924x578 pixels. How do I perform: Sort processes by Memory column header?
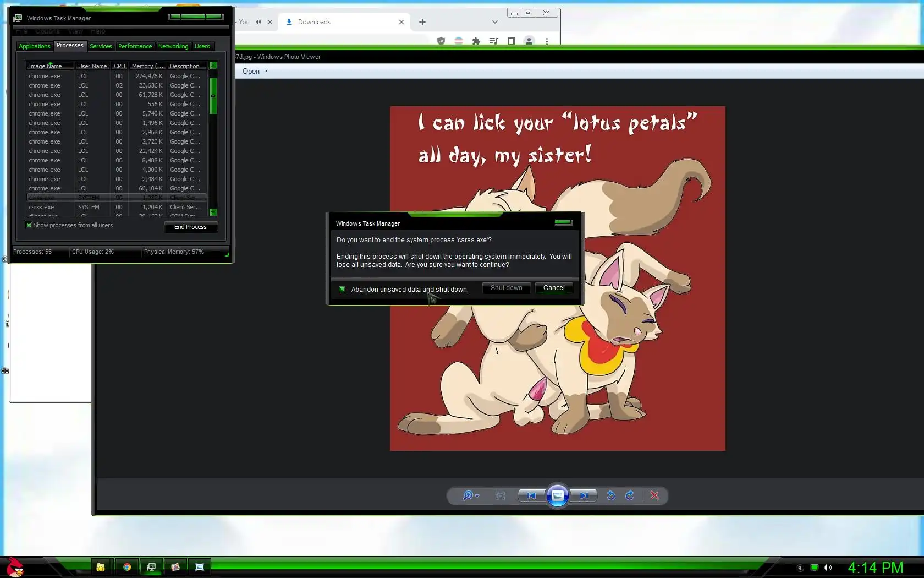pyautogui.click(x=147, y=66)
